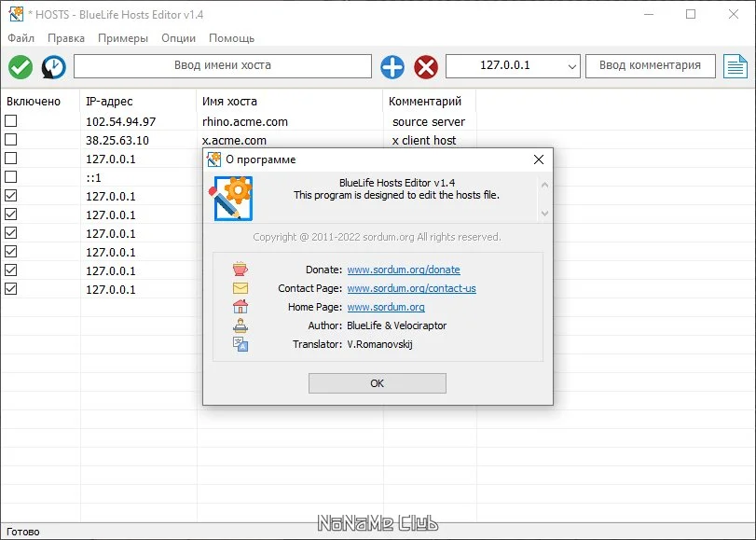The height and width of the screenshot is (540, 756).
Task: Enable the 102.54.94.97 row checkbox
Action: [x=10, y=120]
